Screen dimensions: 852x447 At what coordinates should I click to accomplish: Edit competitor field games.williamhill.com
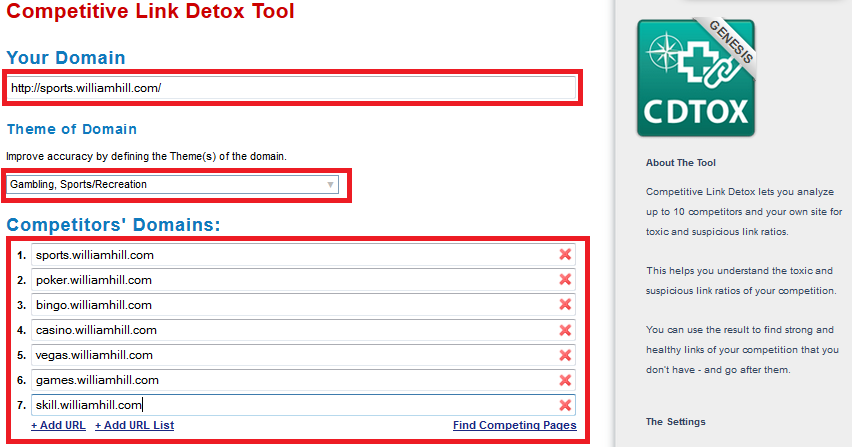pos(303,380)
